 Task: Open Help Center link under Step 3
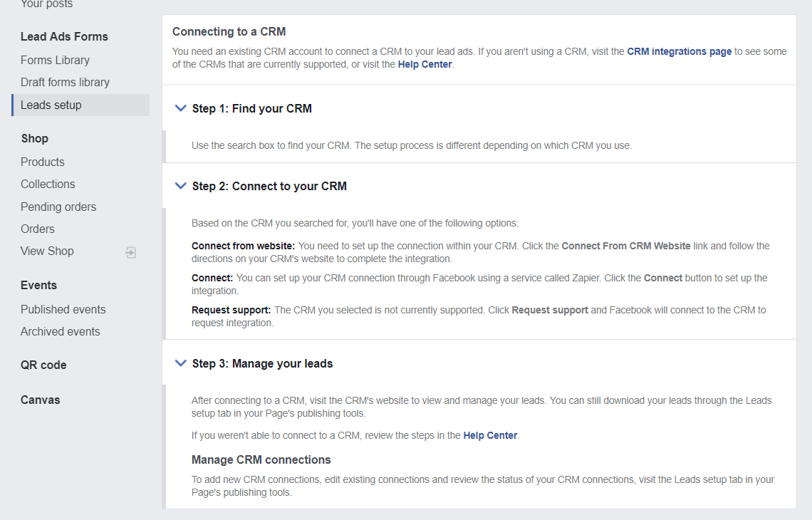(490, 435)
